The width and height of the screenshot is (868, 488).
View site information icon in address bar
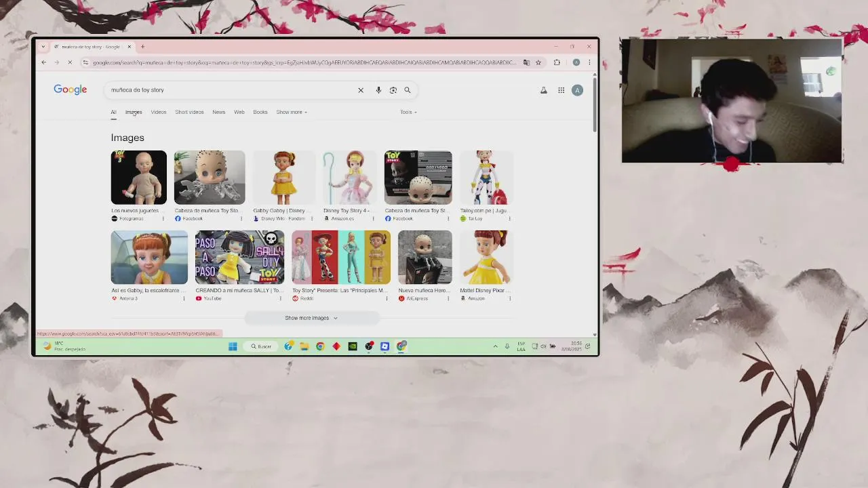[x=85, y=62]
